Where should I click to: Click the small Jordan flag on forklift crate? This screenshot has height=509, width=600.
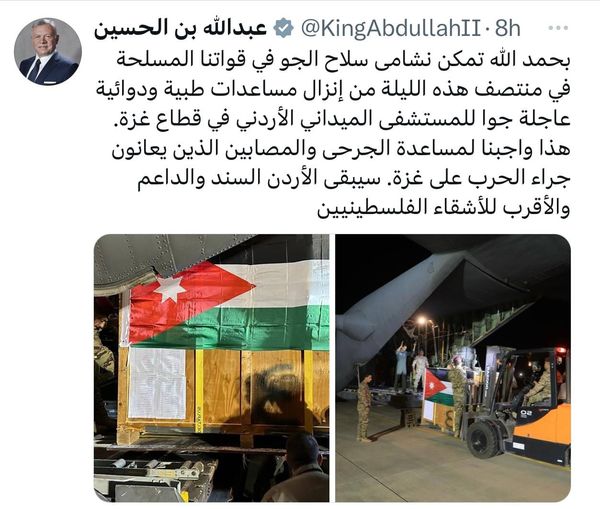(439, 387)
